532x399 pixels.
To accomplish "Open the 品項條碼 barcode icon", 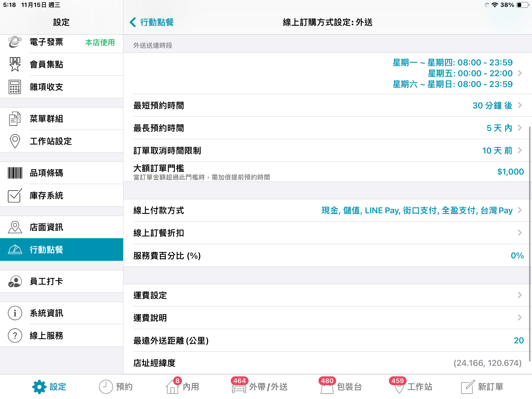I will click(15, 173).
